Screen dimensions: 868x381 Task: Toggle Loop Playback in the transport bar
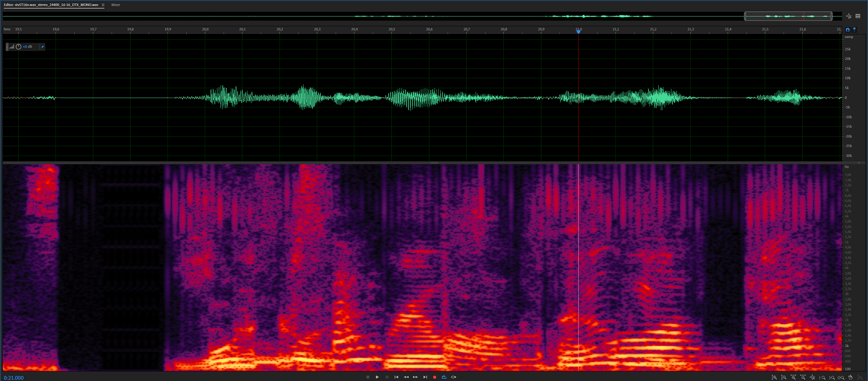pyautogui.click(x=444, y=377)
